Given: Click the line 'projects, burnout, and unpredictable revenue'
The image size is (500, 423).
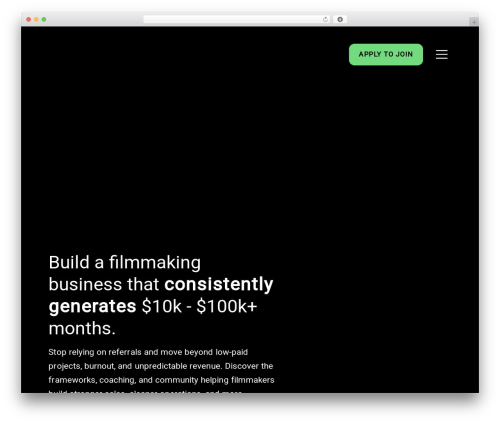Looking at the screenshot, I should (135, 366).
